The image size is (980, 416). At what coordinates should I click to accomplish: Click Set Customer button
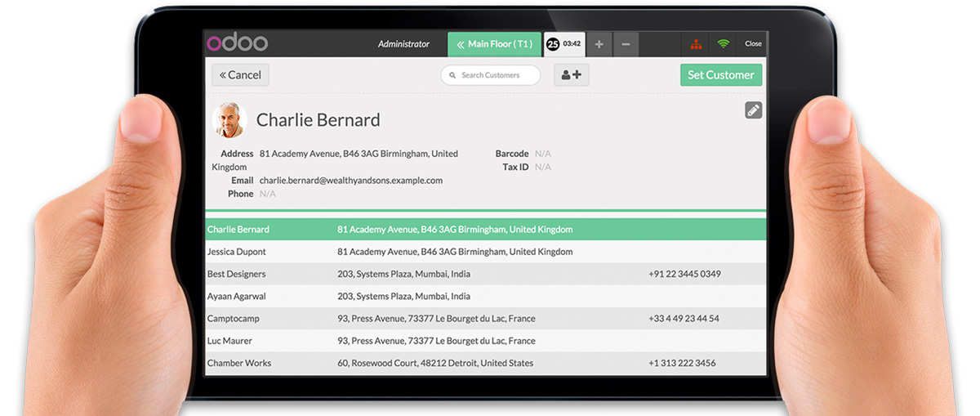click(721, 75)
